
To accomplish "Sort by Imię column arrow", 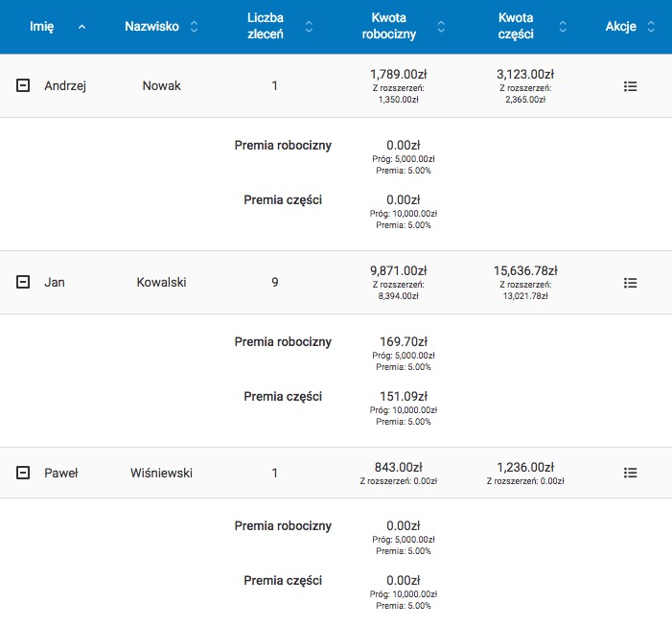I will [x=81, y=27].
